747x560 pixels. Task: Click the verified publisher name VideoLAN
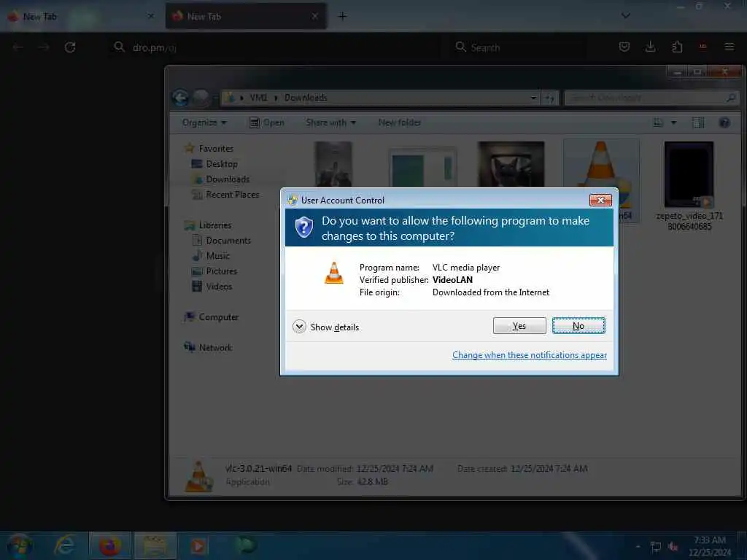coord(452,280)
